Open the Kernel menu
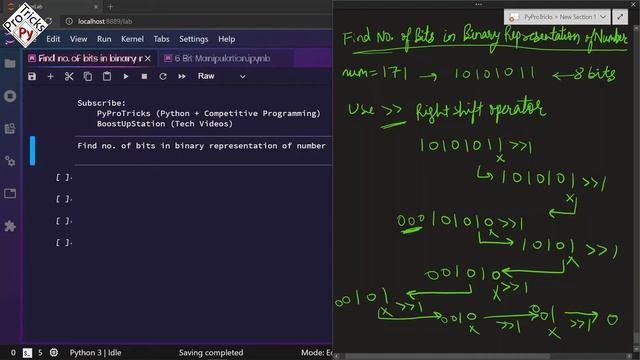This screenshot has width=640, height=360. pyautogui.click(x=132, y=39)
